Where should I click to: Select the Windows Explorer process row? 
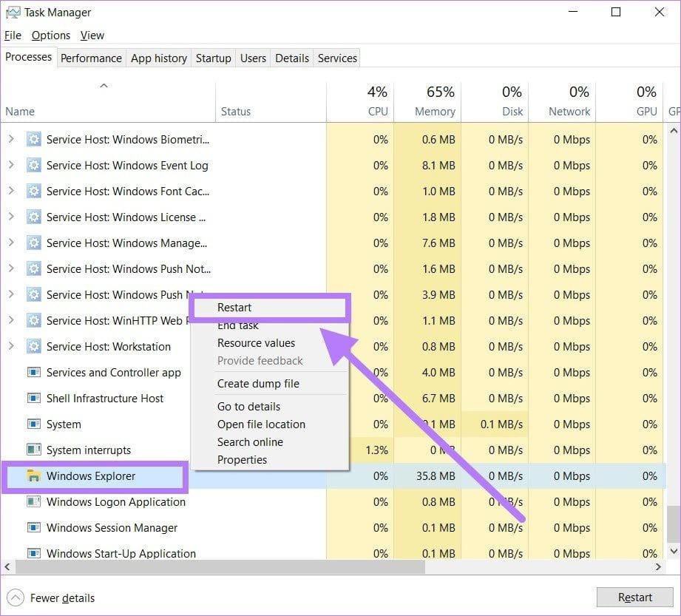point(333,476)
